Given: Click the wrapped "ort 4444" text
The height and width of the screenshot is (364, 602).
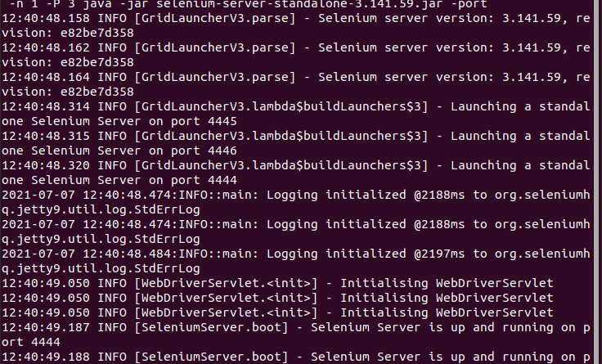Looking at the screenshot, I should pos(31,342).
